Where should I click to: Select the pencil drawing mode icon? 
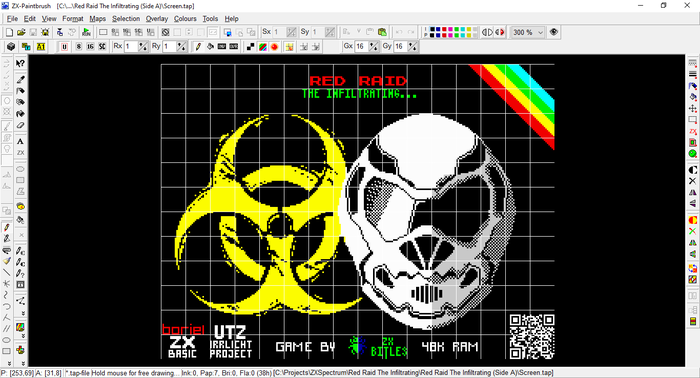point(198,46)
